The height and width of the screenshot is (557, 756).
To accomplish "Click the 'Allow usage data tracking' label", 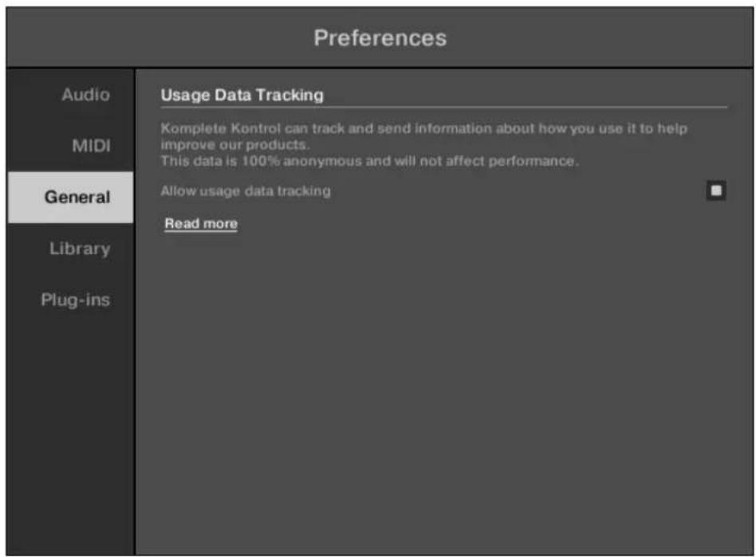I will click(x=246, y=191).
